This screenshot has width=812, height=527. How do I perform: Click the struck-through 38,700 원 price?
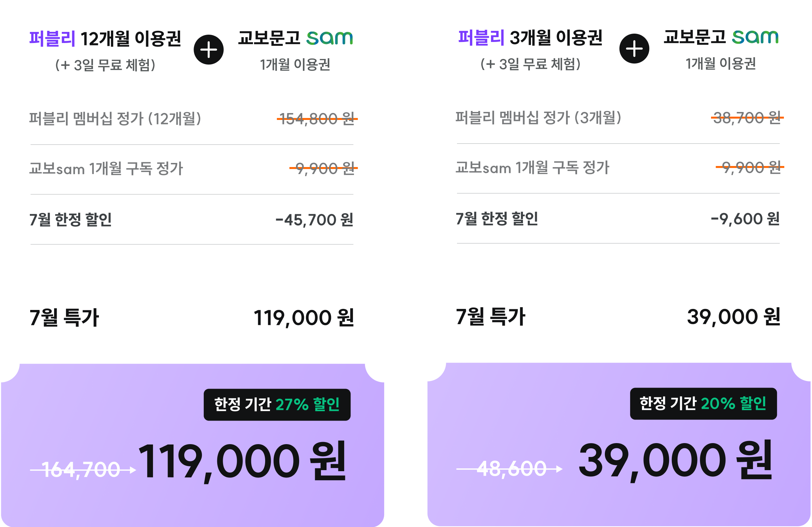pyautogui.click(x=747, y=118)
